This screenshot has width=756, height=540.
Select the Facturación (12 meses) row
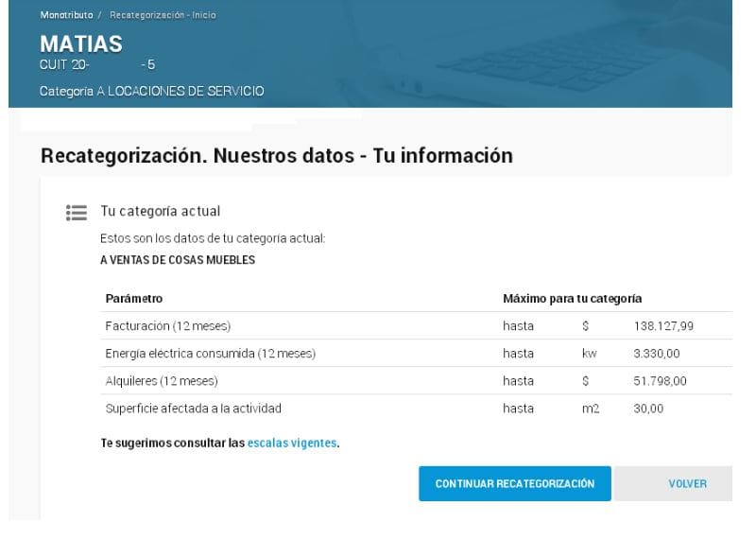point(167,326)
